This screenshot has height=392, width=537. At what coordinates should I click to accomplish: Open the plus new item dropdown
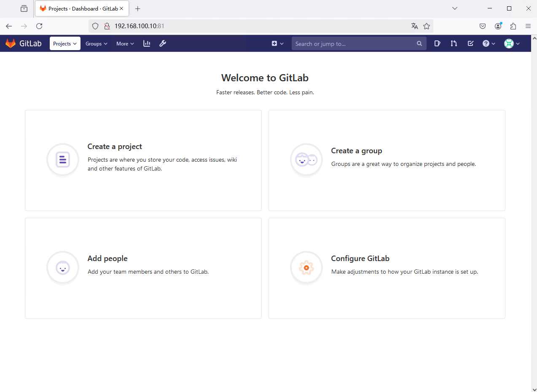pos(277,43)
